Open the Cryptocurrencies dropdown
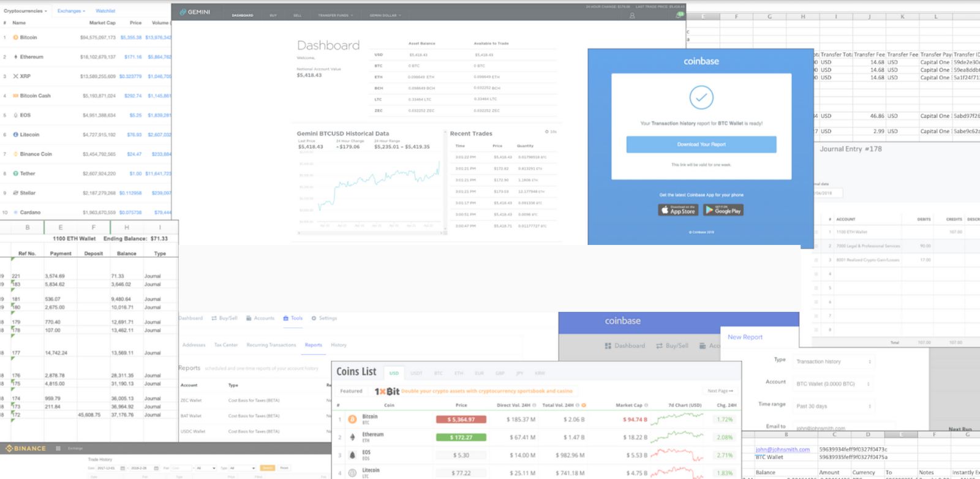The height and width of the screenshot is (479, 980). [x=25, y=11]
